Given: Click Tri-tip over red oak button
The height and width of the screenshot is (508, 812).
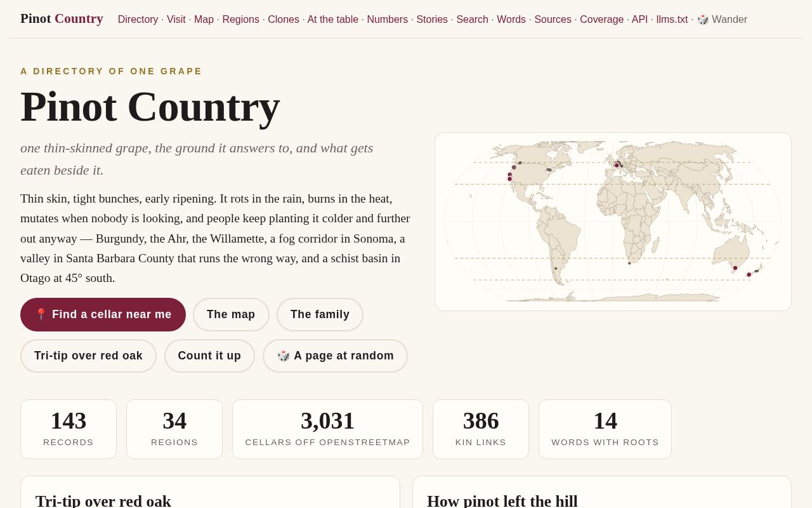Looking at the screenshot, I should point(88,356).
